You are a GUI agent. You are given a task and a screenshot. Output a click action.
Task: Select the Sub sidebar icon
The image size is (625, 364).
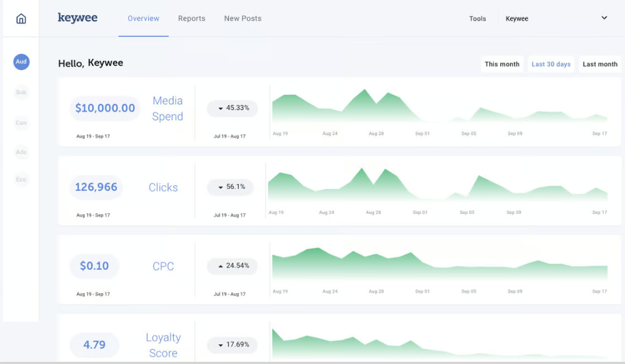(21, 92)
